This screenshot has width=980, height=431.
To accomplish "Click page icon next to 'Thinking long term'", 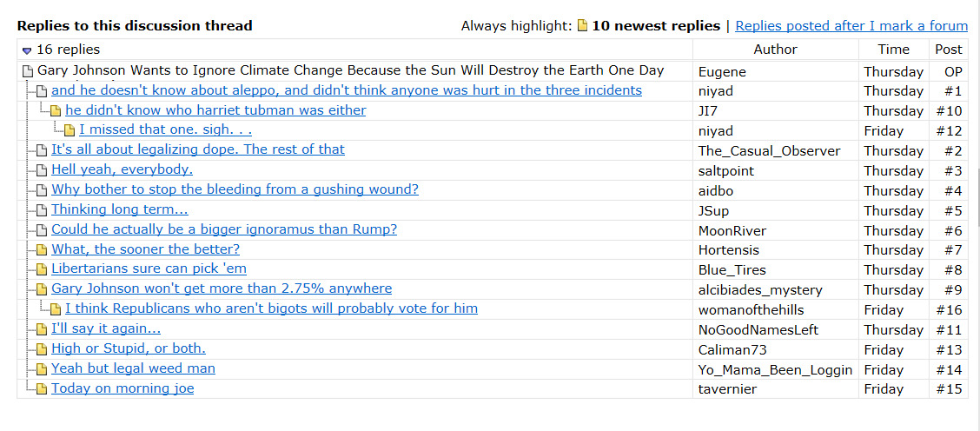I will (x=42, y=210).
